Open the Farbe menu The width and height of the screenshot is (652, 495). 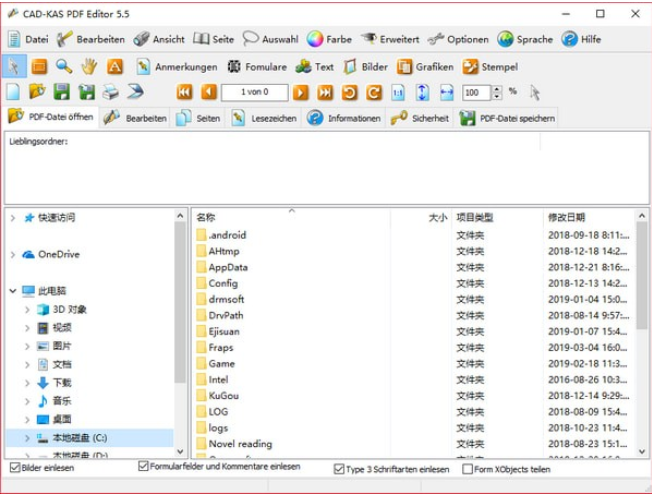329,40
